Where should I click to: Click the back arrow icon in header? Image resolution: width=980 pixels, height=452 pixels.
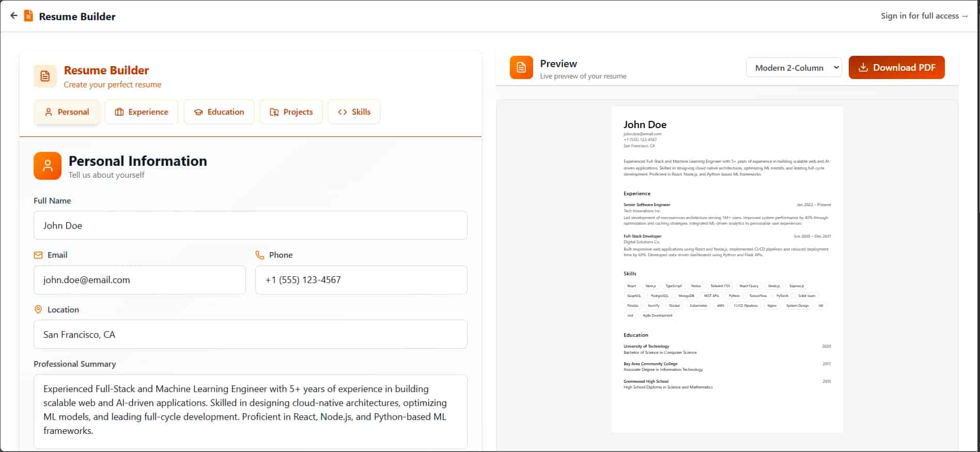tap(14, 15)
